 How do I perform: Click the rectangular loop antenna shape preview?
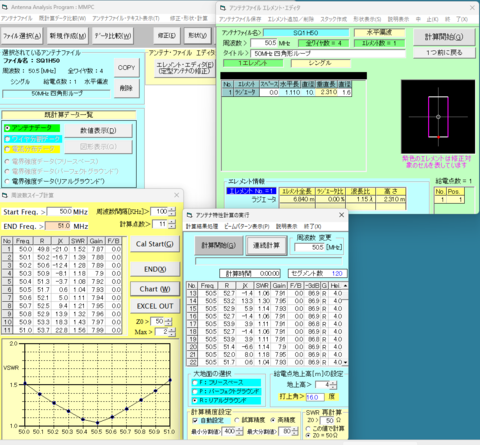click(438, 116)
